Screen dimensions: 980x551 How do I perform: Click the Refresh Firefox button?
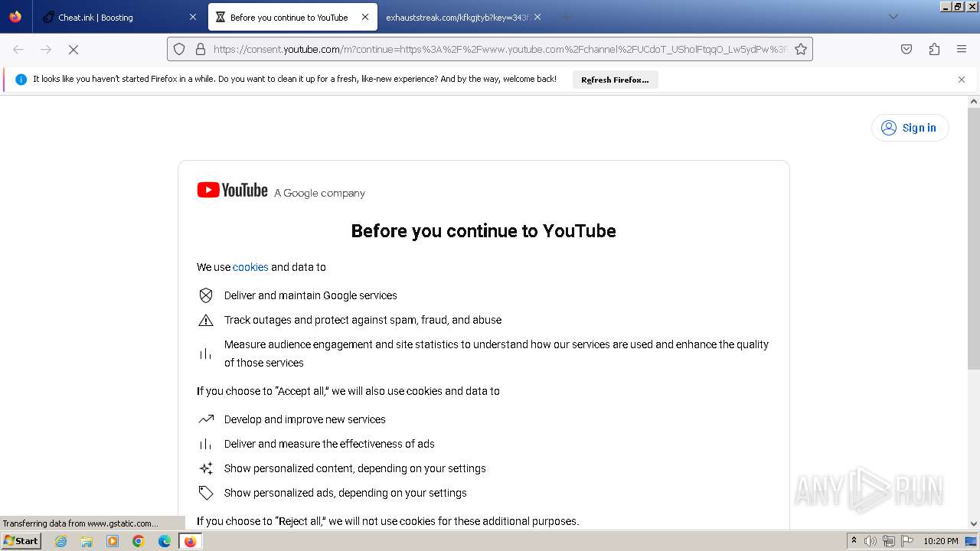pyautogui.click(x=615, y=80)
